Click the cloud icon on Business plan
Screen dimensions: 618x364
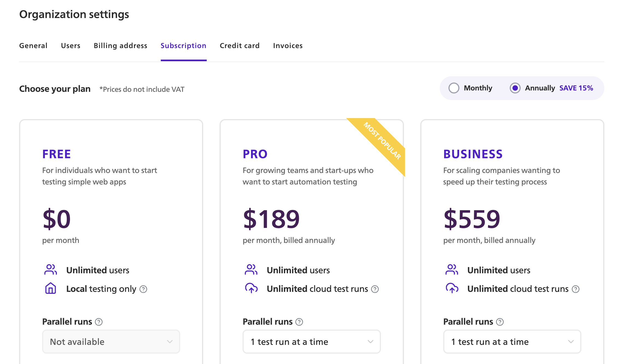(452, 288)
